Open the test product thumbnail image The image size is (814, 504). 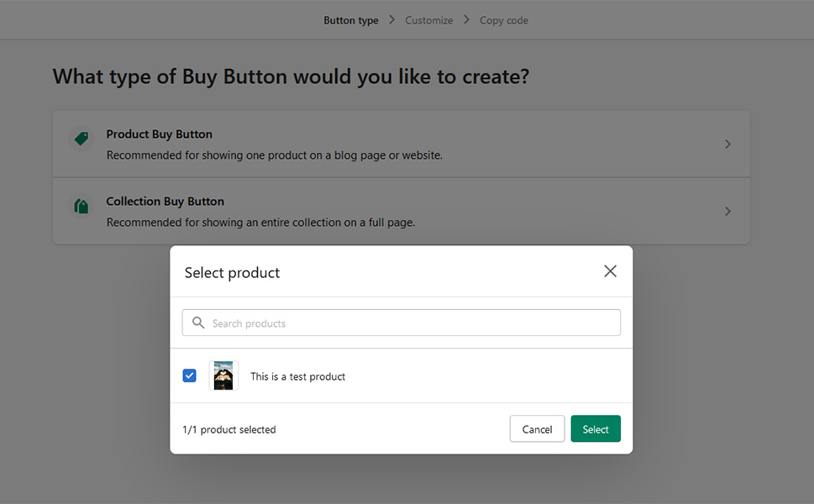(223, 375)
